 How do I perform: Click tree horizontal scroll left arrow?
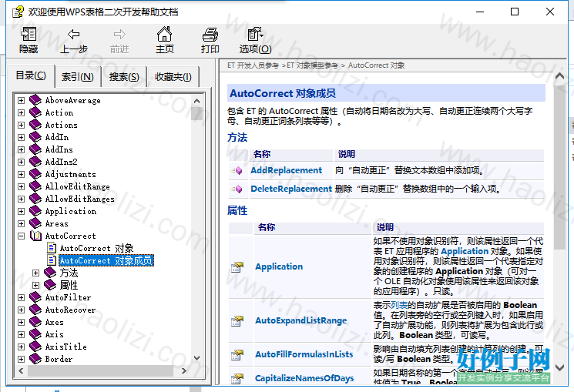(22, 370)
